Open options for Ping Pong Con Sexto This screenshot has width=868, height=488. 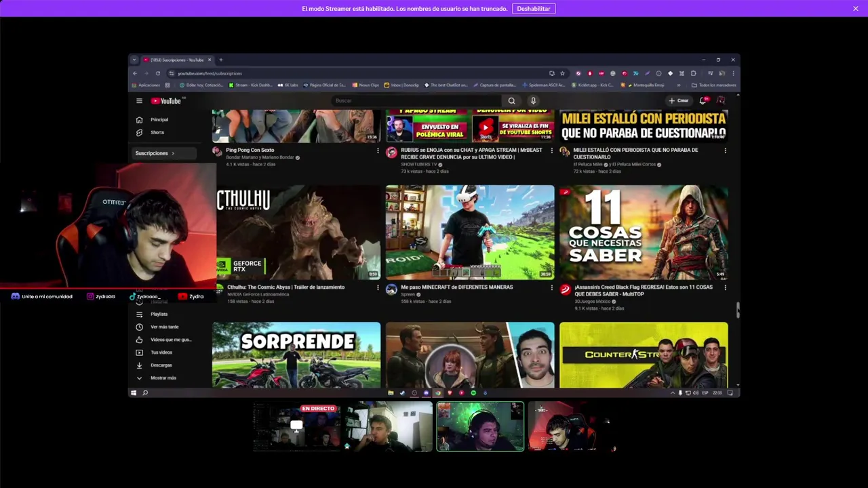(378, 150)
